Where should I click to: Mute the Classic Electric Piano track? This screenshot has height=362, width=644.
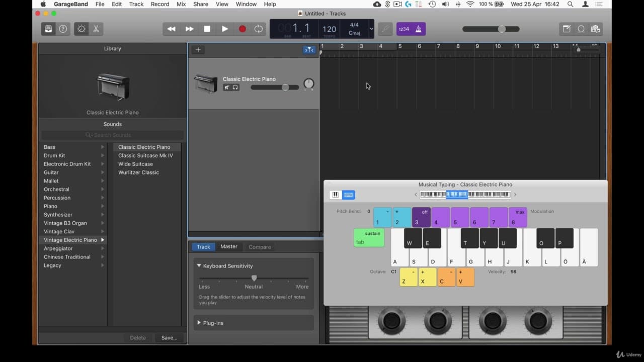227,87
